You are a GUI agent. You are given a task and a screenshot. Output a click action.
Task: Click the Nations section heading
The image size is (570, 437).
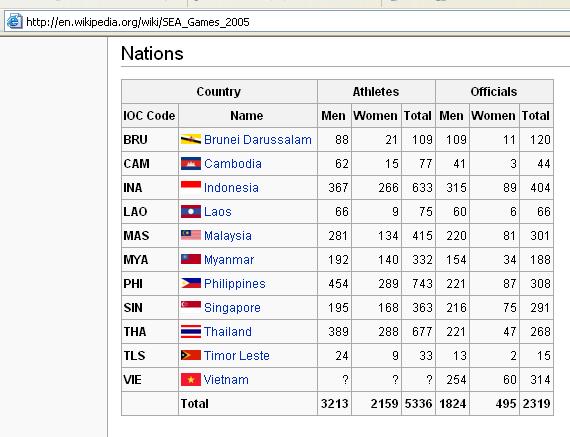[x=152, y=53]
